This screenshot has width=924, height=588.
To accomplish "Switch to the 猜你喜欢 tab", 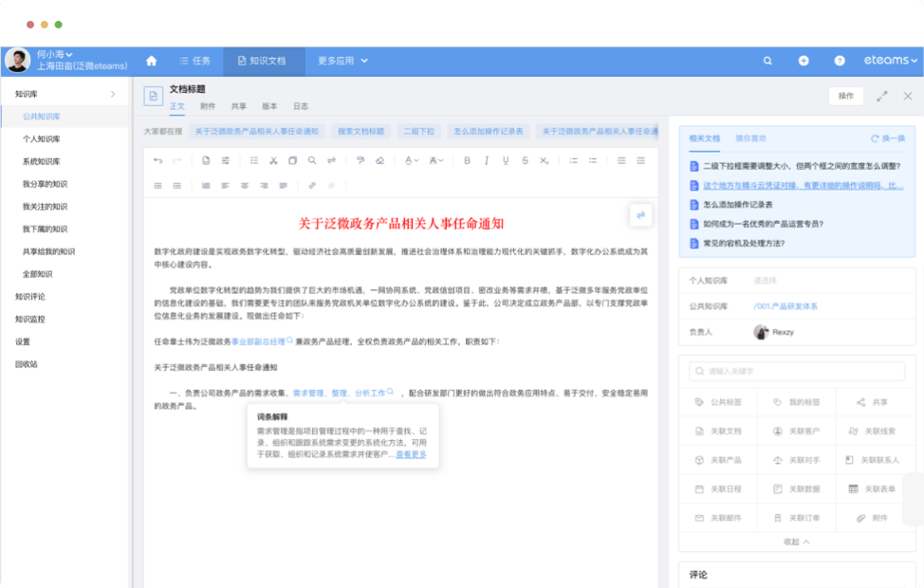I will click(x=750, y=138).
